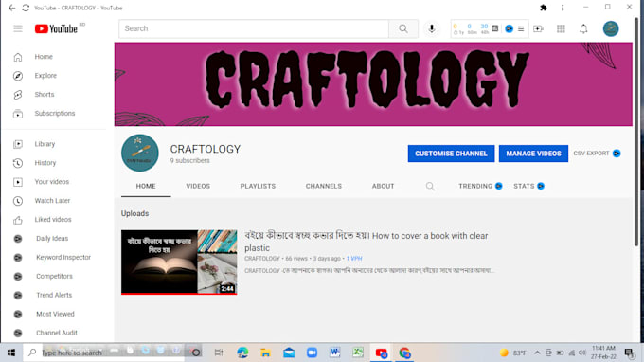The height and width of the screenshot is (362, 644).
Task: Show hidden system tray icons
Action: coord(537,353)
